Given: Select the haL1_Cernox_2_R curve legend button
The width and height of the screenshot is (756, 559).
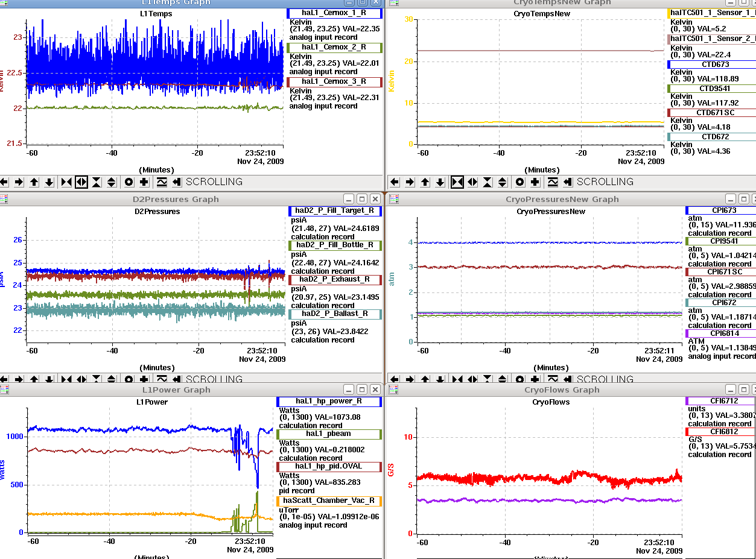Looking at the screenshot, I should pyautogui.click(x=334, y=47).
